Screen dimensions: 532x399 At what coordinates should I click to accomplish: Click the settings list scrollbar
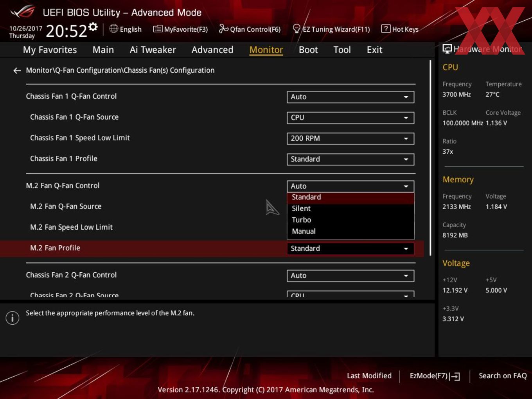(430, 158)
